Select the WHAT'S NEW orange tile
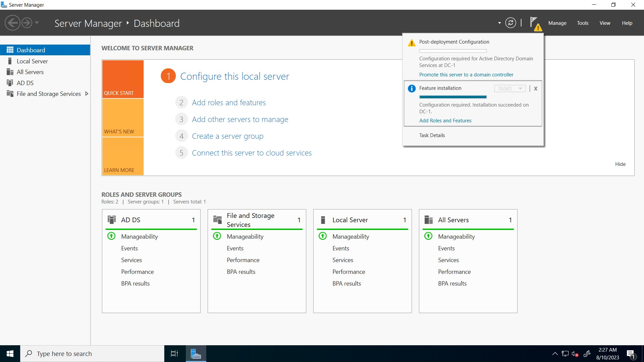 tap(123, 118)
